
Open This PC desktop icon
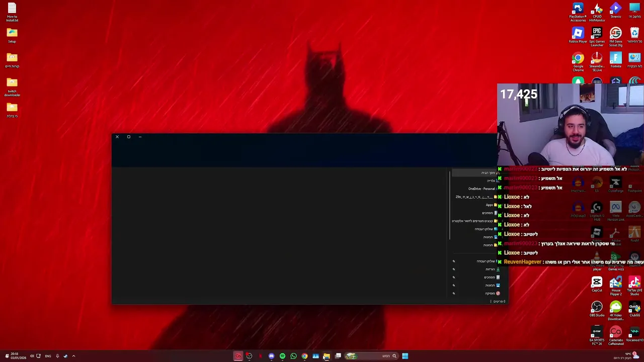[634, 11]
